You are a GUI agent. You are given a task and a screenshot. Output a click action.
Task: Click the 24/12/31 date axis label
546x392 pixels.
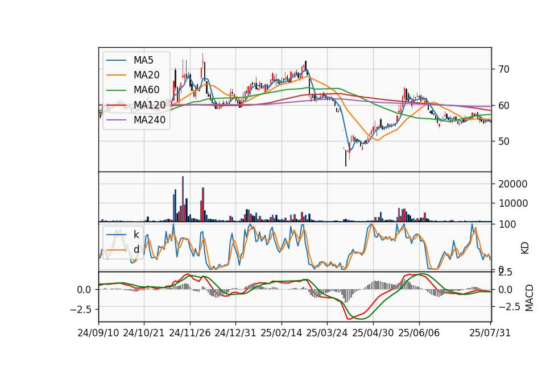(x=235, y=333)
